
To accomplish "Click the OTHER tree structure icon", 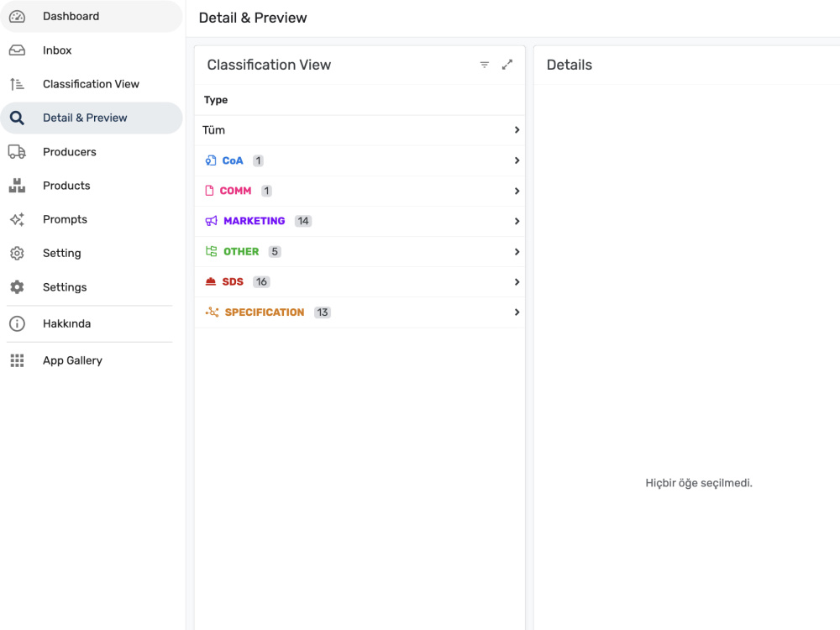I will 212,251.
